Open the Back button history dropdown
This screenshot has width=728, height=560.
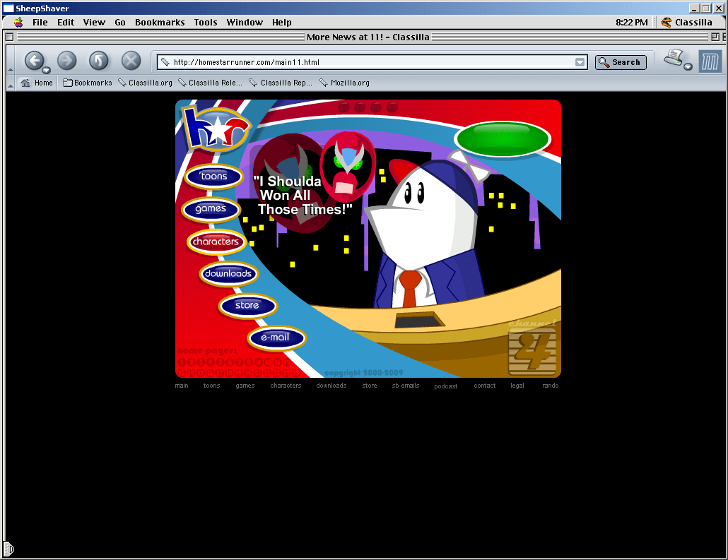pyautogui.click(x=46, y=71)
